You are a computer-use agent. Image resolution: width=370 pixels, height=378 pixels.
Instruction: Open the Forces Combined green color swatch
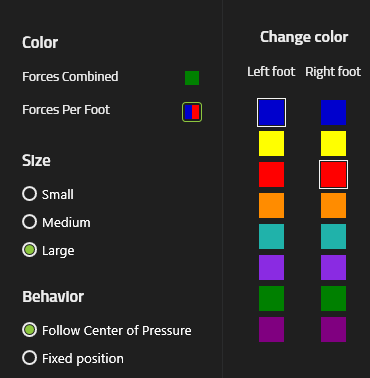[192, 78]
